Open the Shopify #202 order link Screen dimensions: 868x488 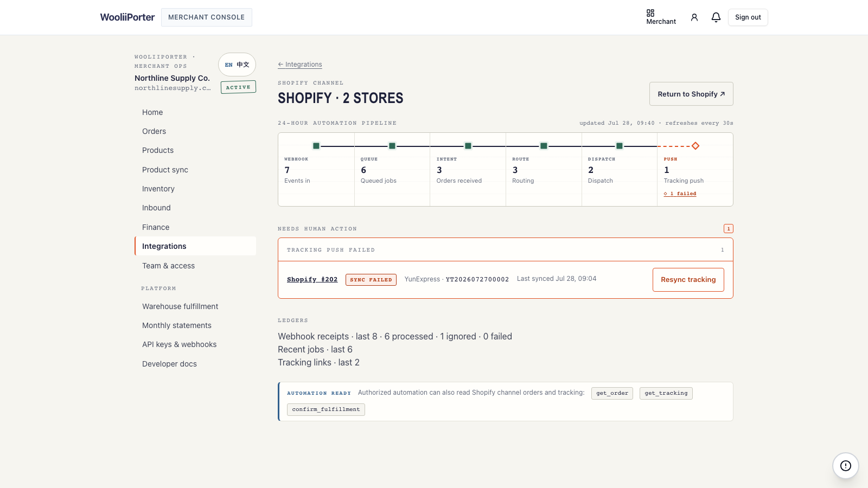point(312,279)
